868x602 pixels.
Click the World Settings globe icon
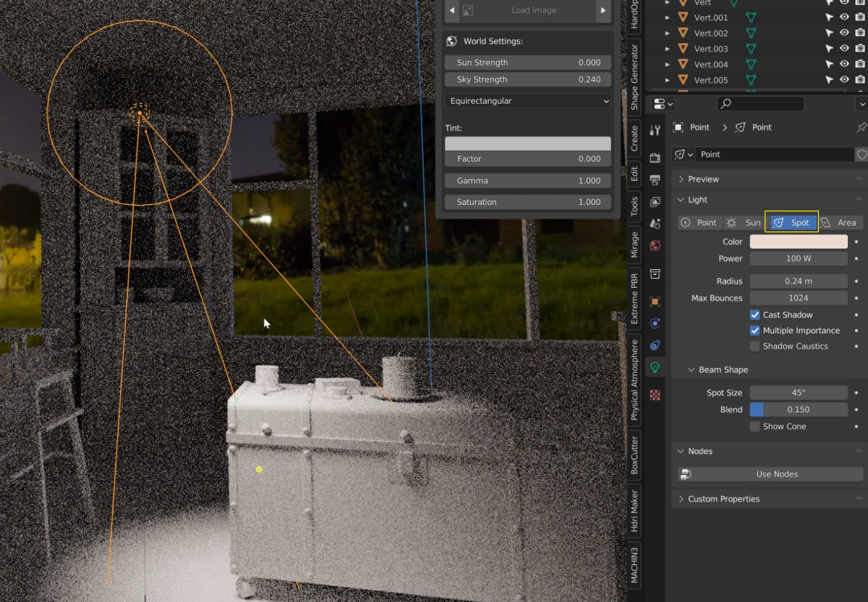(x=452, y=41)
